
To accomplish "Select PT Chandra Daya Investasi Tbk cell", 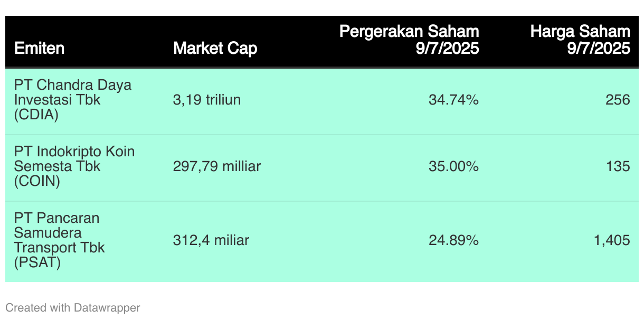I will click(73, 100).
